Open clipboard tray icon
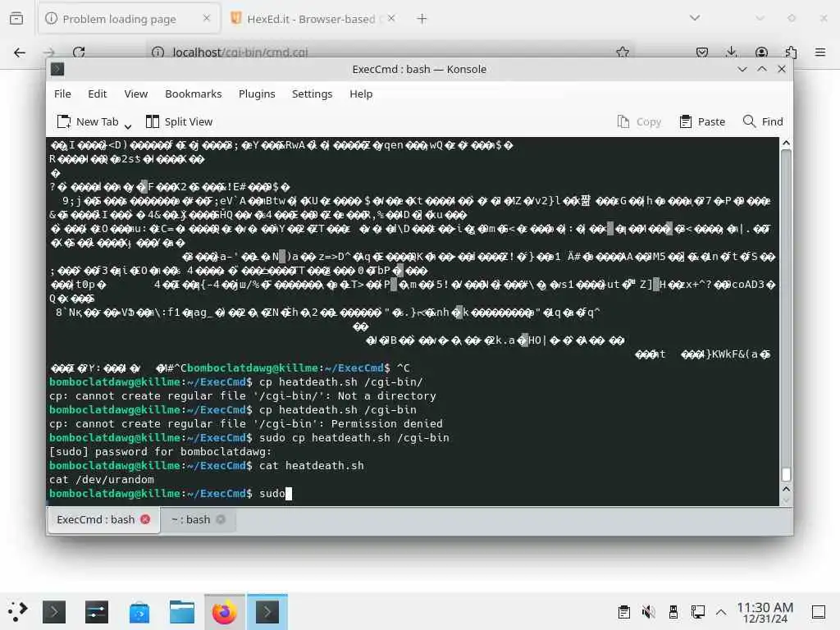Screen dimensions: 840x630 [623, 612]
